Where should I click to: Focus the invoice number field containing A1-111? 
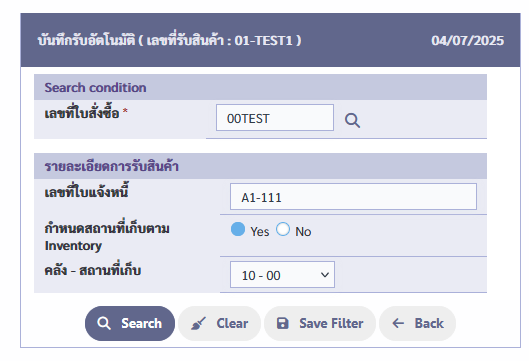pyautogui.click(x=353, y=197)
